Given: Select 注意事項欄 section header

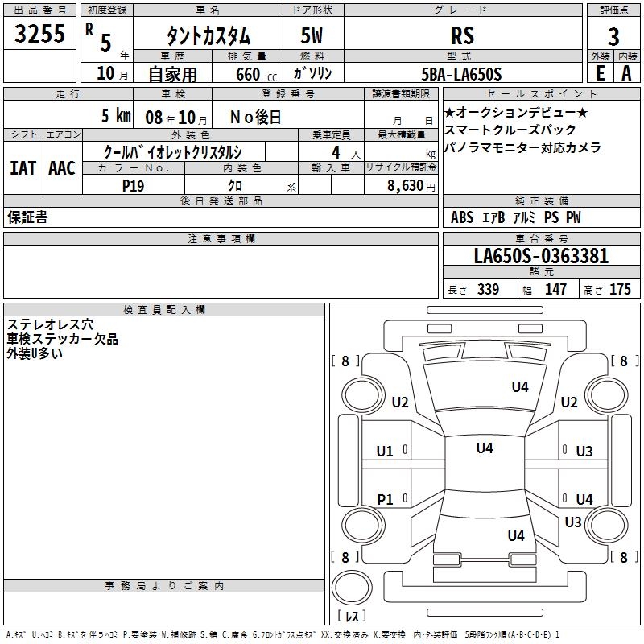Looking at the screenshot, I should tap(221, 238).
